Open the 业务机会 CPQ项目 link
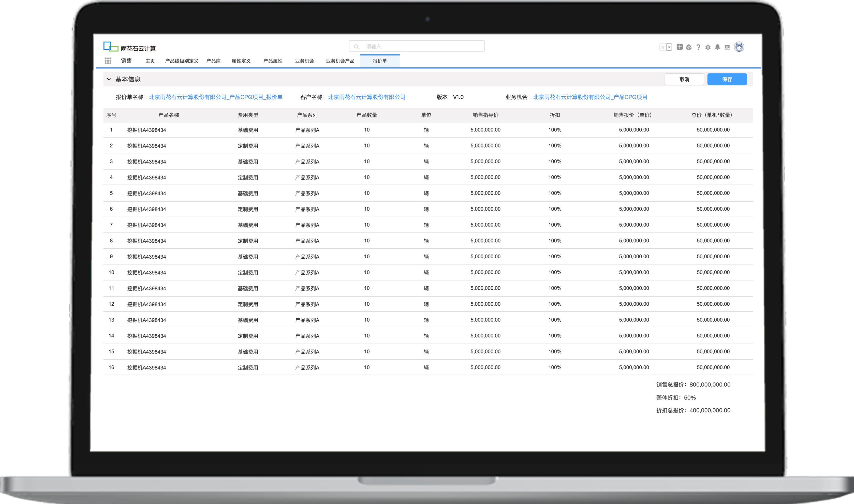The height and width of the screenshot is (504, 854). pos(590,97)
